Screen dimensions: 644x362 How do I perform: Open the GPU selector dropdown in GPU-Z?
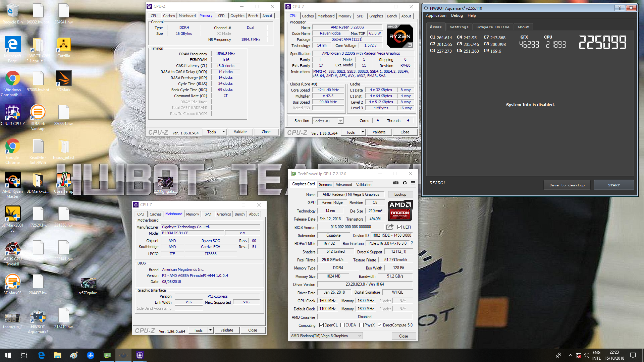(326, 336)
